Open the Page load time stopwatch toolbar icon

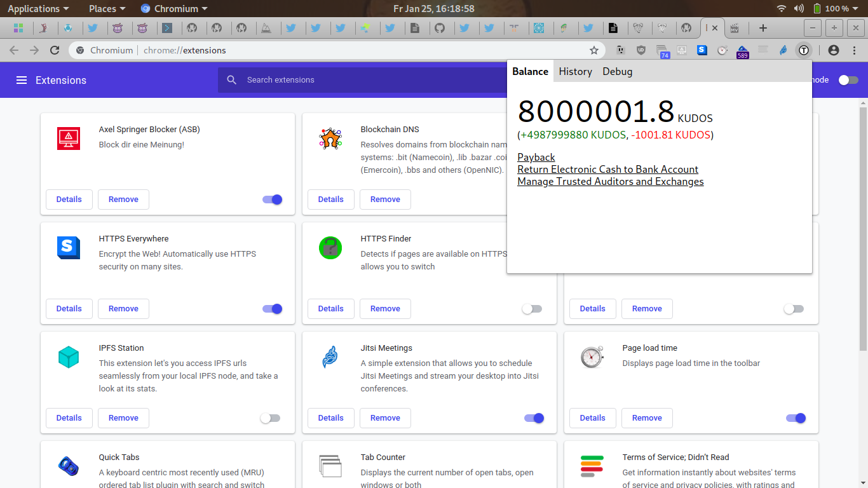pos(722,50)
